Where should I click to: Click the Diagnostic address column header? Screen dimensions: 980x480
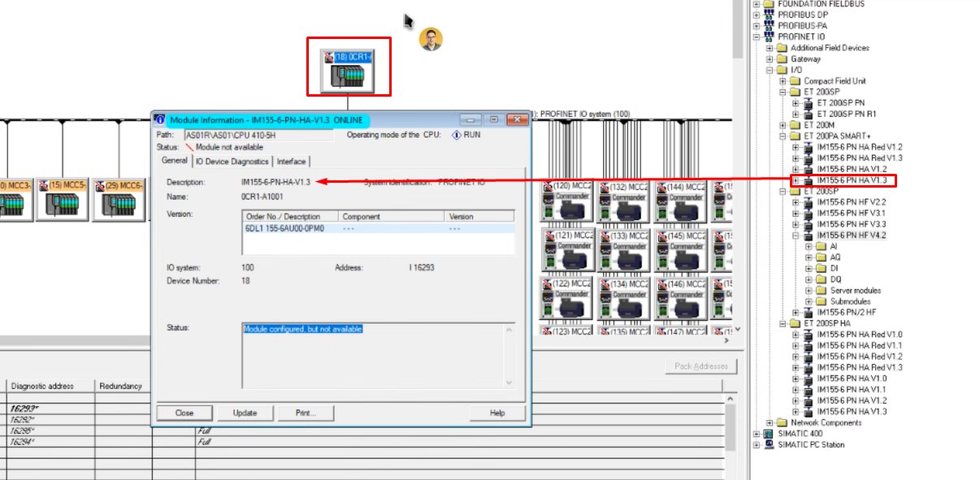click(x=50, y=387)
